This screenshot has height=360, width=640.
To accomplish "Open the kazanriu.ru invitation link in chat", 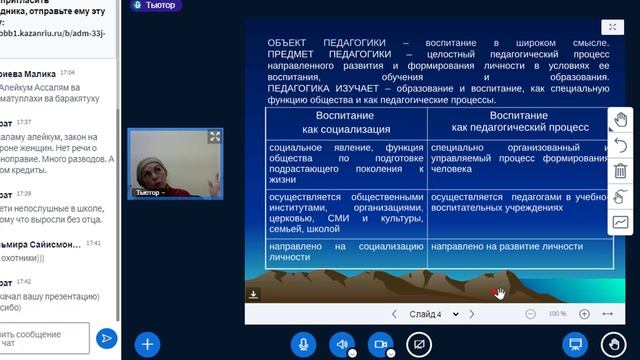I will pos(53,33).
